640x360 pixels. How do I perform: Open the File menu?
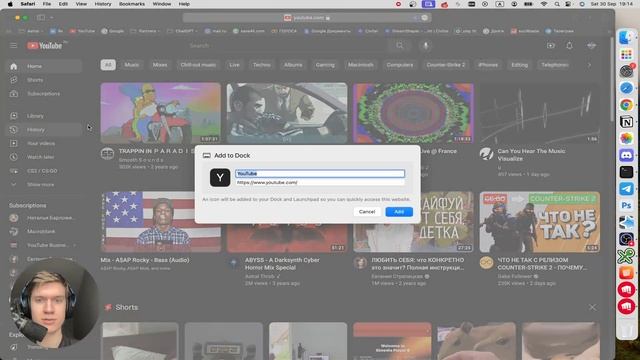(47, 4)
